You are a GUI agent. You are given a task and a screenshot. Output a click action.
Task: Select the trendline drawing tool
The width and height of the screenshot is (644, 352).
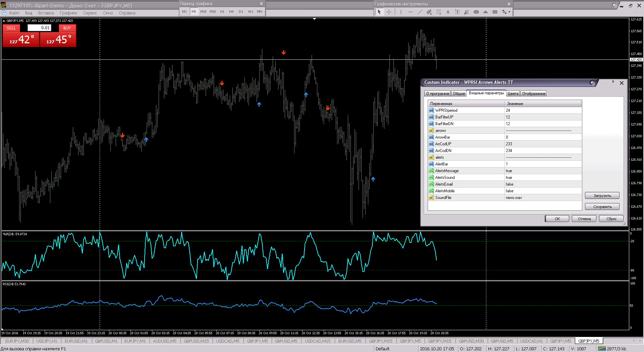tap(420, 12)
